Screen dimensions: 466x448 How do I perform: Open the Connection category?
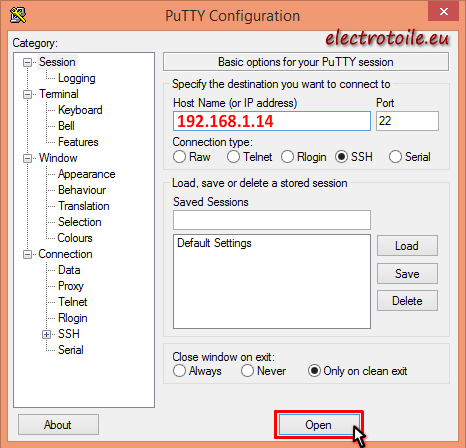65,254
